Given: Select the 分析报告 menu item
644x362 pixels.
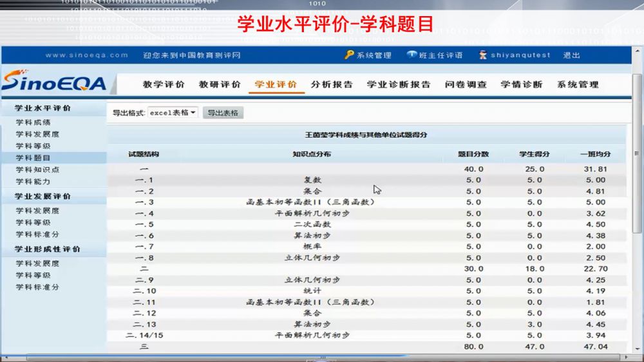Looking at the screenshot, I should pyautogui.click(x=332, y=84).
